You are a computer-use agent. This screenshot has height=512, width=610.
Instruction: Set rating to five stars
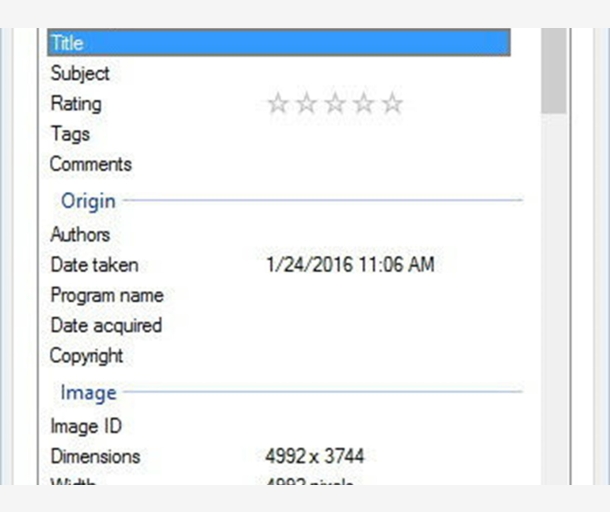coord(392,103)
